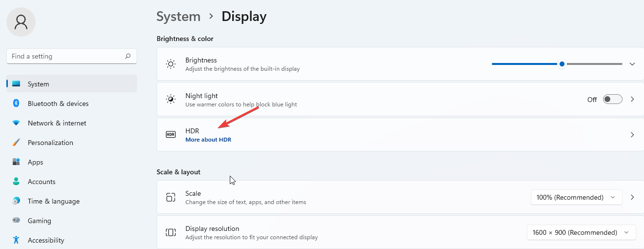Open the Display resolution dropdown
Image resolution: width=644 pixels, height=249 pixels.
pos(581,232)
